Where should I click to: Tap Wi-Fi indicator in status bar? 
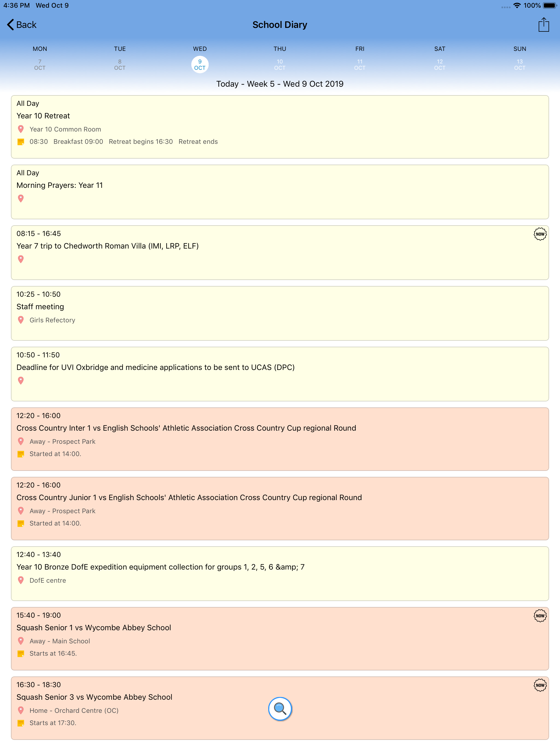coord(517,5)
